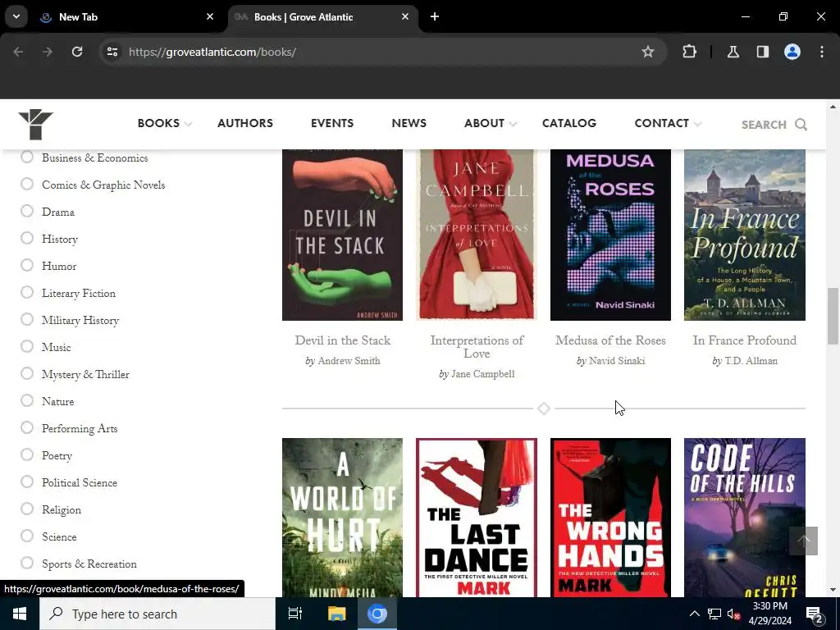Open The Last Dance book cover
Screen dimensions: 840x630
click(477, 518)
